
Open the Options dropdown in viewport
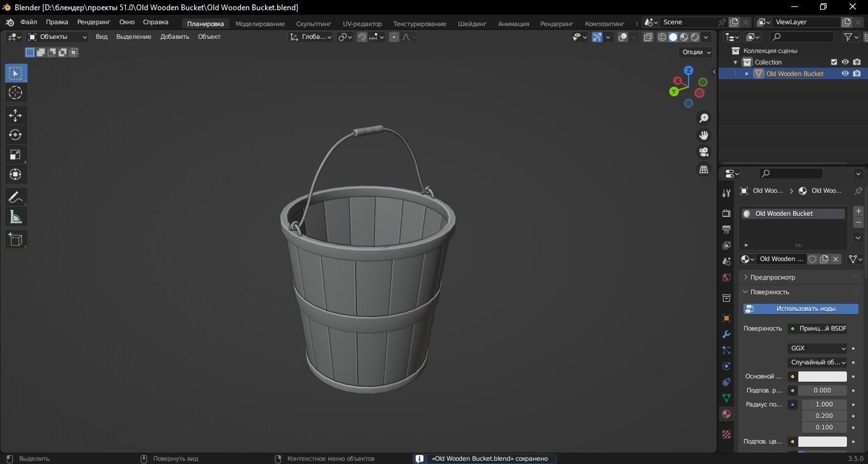click(x=696, y=52)
